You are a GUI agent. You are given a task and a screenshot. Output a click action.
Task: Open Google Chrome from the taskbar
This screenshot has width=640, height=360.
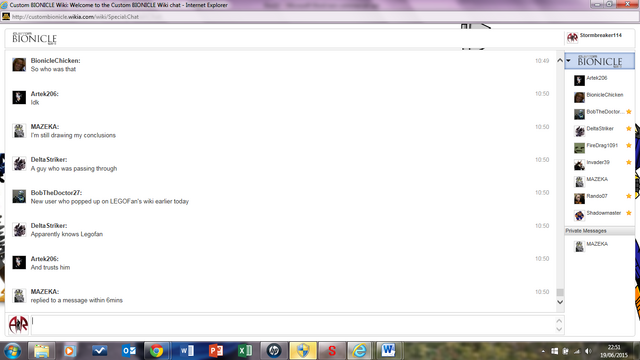click(156, 351)
